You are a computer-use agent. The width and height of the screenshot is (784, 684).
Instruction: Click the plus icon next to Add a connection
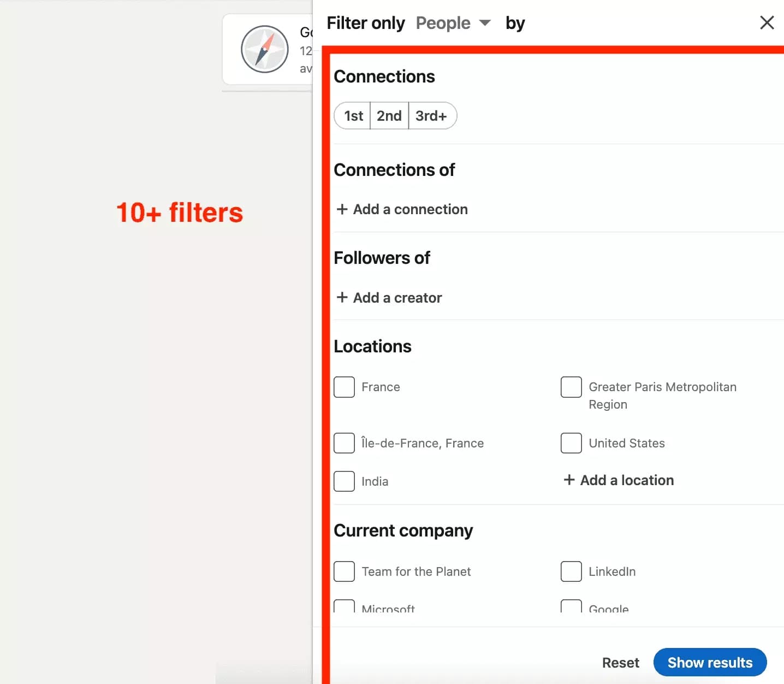(343, 209)
